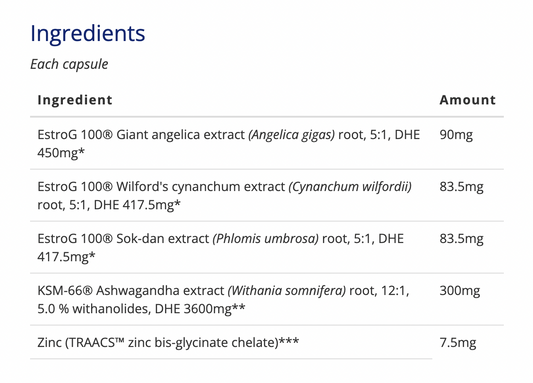Click the '450mg*' DHE text
Viewport: 533px width, 383px height.
coord(61,153)
